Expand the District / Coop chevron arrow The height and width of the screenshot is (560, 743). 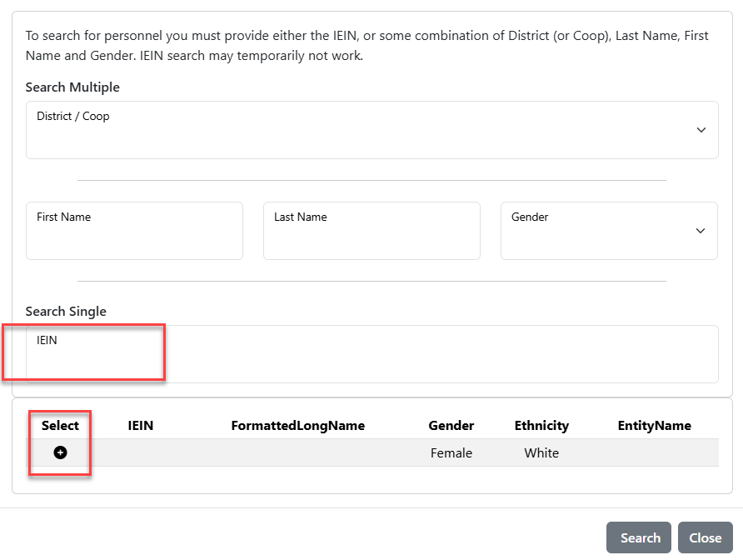[701, 130]
